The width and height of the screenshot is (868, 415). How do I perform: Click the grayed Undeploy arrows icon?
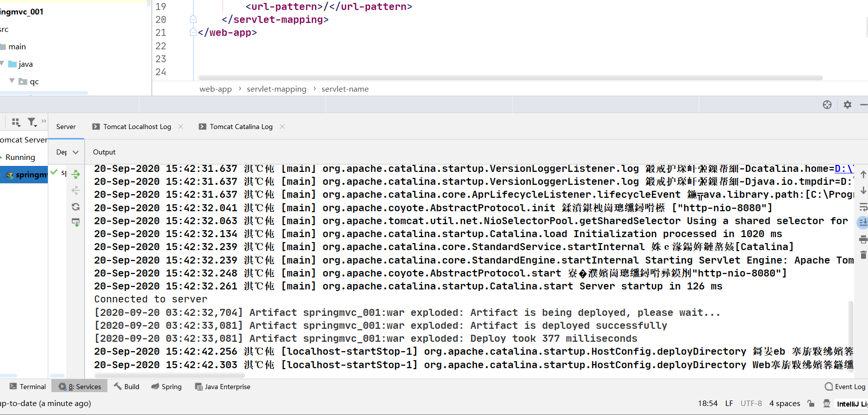(76, 190)
